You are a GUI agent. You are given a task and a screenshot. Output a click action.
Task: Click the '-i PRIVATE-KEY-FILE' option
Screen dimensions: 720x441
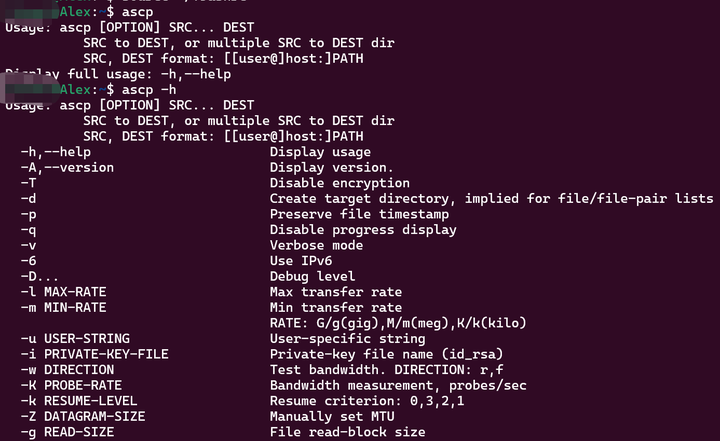click(x=94, y=354)
